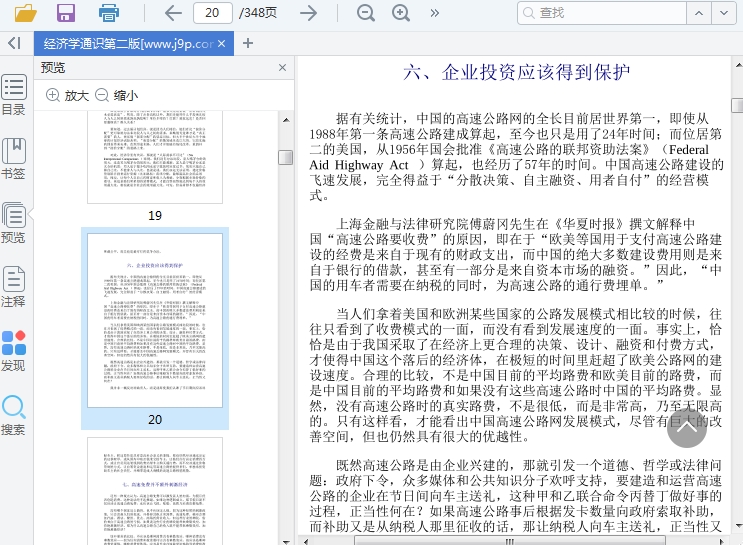The height and width of the screenshot is (545, 743).
Task: Open the 注释 annotations panel
Action: (14, 286)
